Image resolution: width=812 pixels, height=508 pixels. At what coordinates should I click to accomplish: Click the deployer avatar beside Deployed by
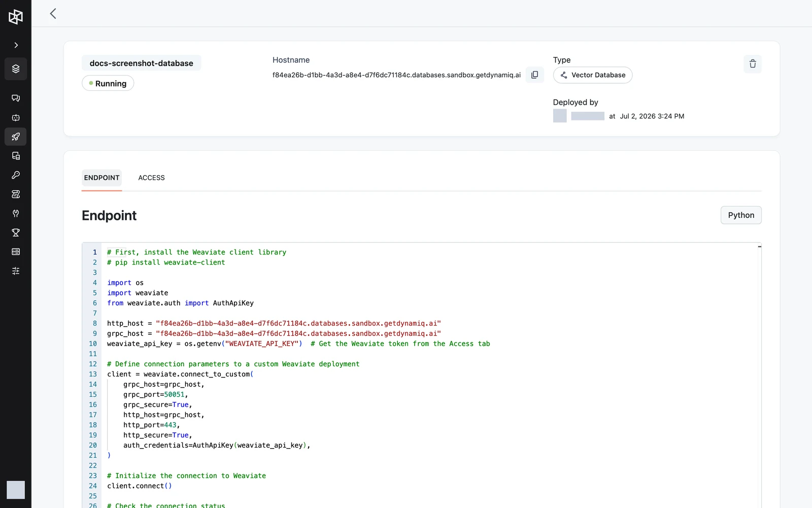tap(560, 116)
